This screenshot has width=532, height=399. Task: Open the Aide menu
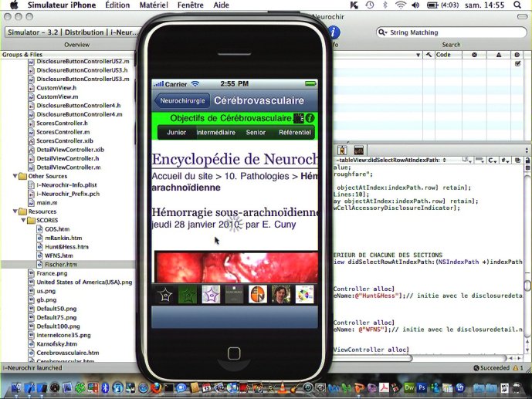coord(221,5)
